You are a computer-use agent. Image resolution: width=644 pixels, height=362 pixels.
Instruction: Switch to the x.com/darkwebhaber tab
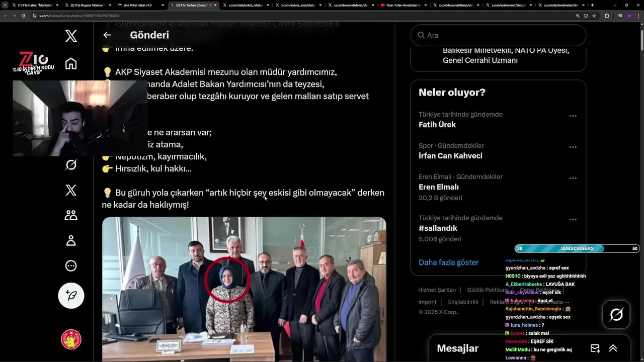pyautogui.click(x=560, y=5)
